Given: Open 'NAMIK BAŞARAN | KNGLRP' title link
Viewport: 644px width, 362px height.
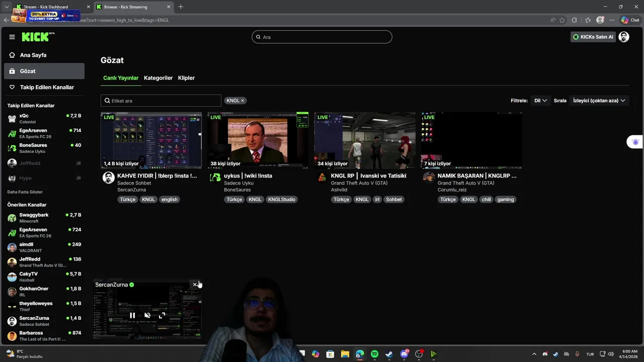Looking at the screenshot, I should click(x=477, y=176).
